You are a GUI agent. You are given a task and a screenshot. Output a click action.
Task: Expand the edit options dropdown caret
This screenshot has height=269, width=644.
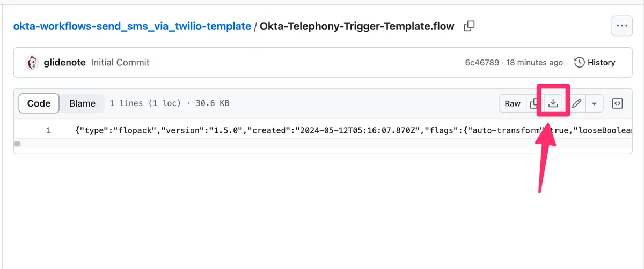594,103
